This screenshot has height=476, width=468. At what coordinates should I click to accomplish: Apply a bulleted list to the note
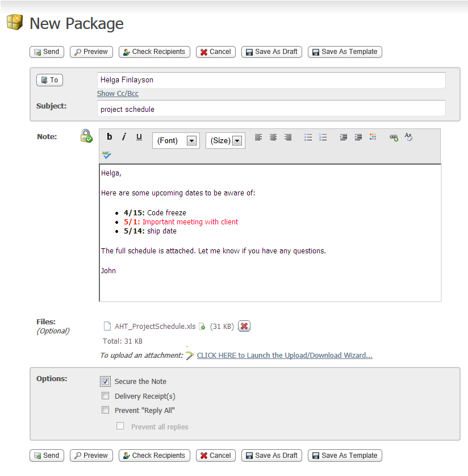click(x=308, y=137)
